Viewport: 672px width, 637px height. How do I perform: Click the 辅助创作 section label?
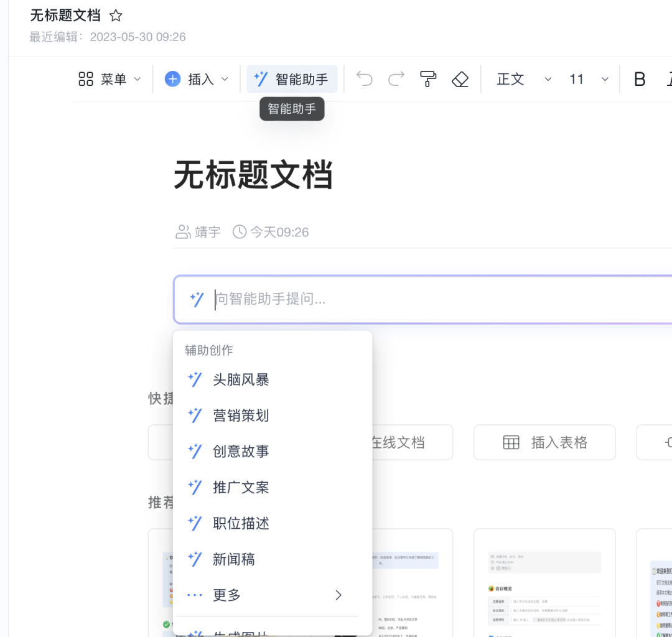[208, 350]
